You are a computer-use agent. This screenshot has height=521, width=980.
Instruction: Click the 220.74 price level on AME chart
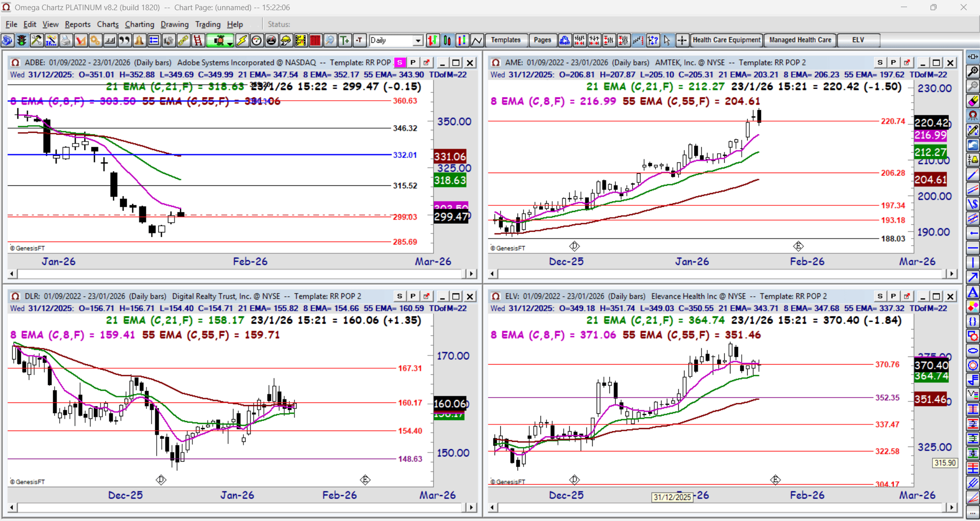(893, 121)
